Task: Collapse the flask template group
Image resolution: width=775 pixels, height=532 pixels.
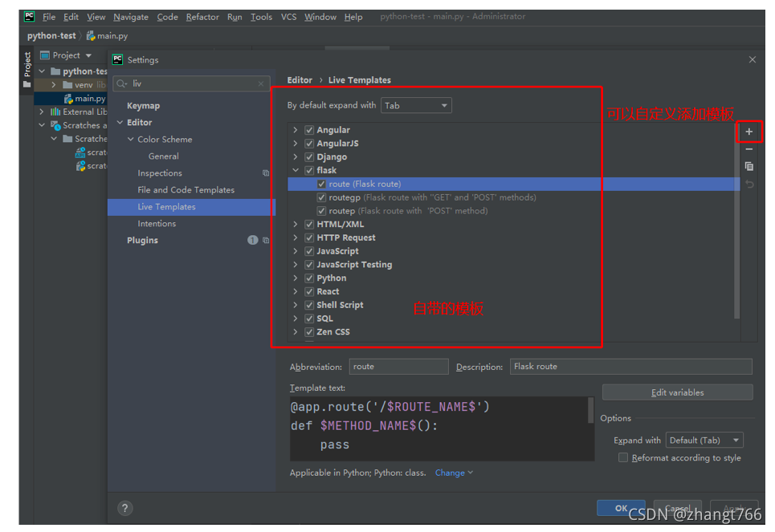Action: coord(295,169)
